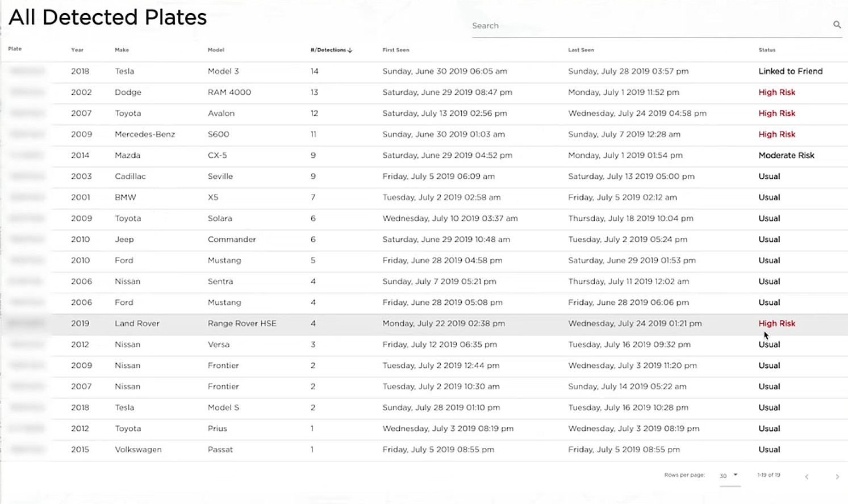Select the Volkswagen Passat row
Screen dimensions: 848x504
(x=424, y=450)
